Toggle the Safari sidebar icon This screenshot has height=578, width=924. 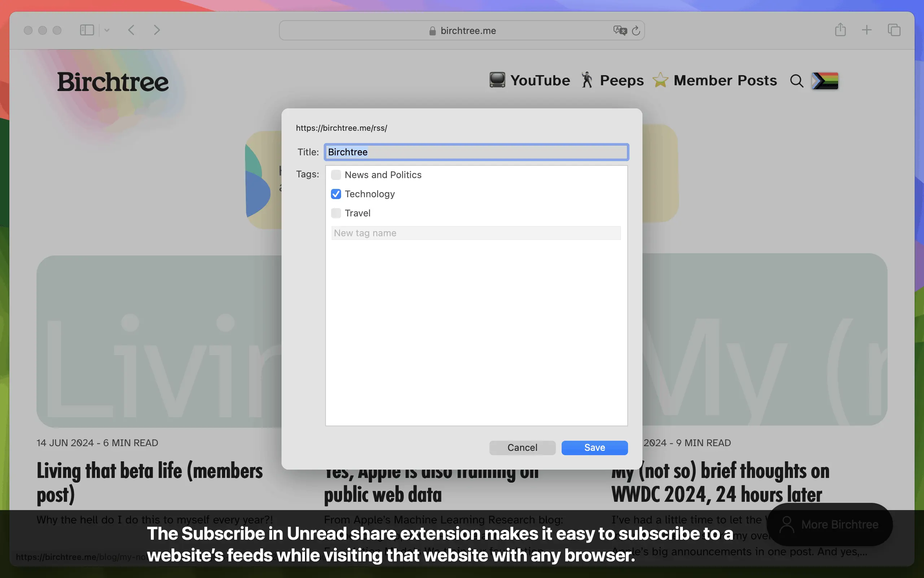pyautogui.click(x=87, y=30)
